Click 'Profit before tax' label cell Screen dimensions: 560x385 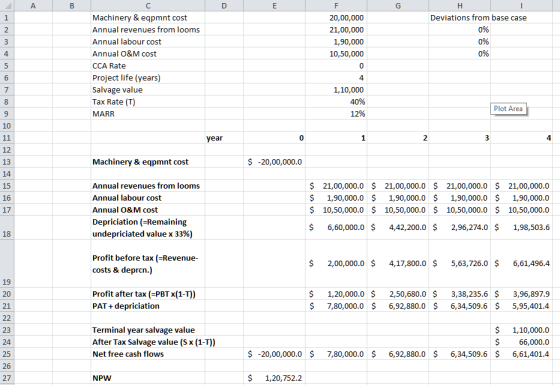click(x=148, y=264)
